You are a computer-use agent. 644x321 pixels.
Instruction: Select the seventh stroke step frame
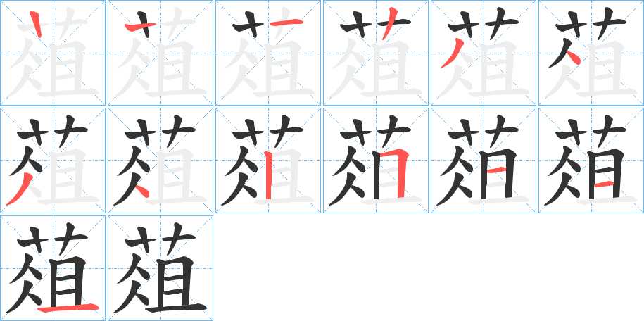[x=53, y=160]
